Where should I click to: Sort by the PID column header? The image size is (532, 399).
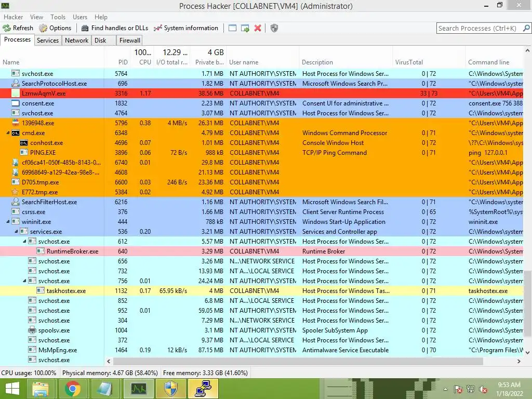117,62
